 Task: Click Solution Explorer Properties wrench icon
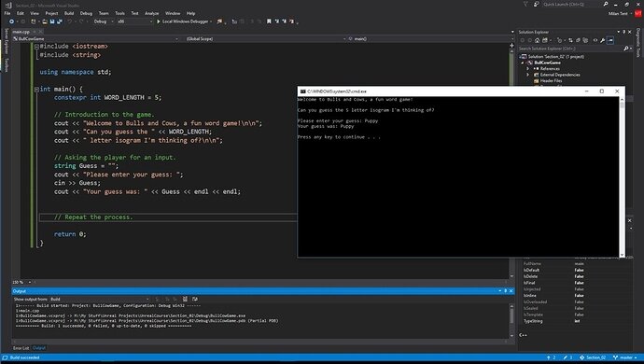click(603, 40)
